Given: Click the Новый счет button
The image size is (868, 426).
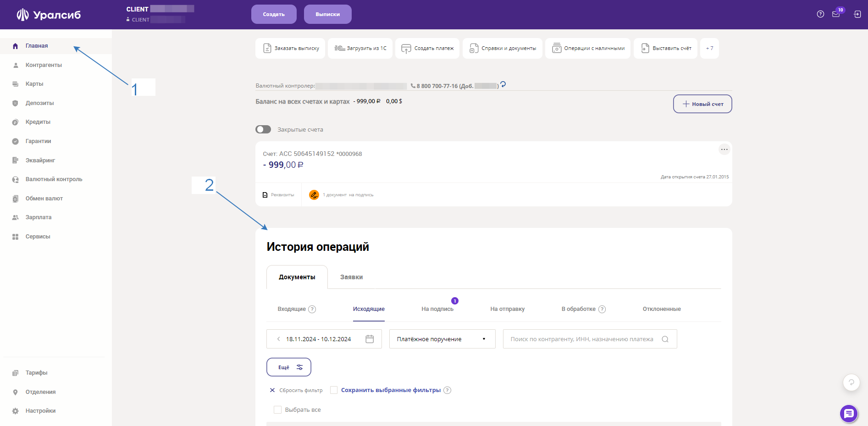Looking at the screenshot, I should pos(702,104).
